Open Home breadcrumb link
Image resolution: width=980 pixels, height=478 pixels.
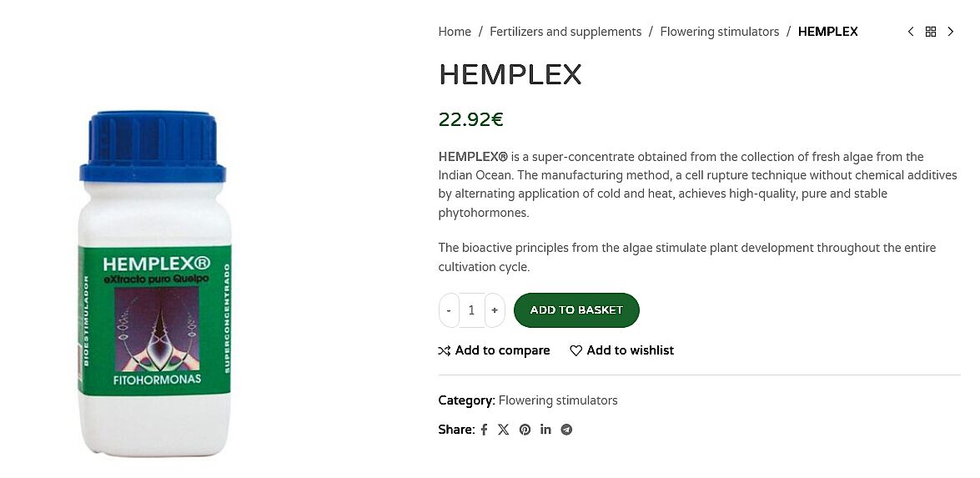tap(455, 32)
